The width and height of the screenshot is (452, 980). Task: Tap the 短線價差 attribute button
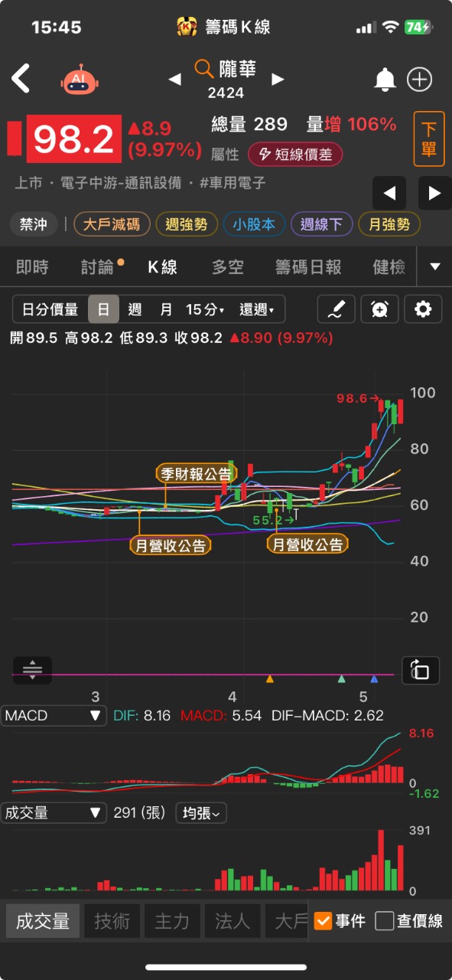(x=294, y=155)
